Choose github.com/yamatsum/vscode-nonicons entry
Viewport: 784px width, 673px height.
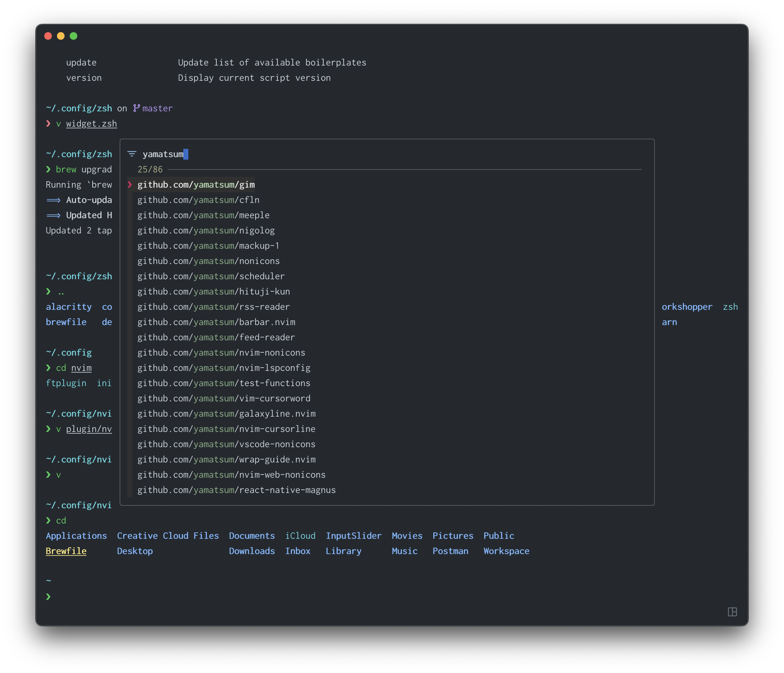pyautogui.click(x=226, y=444)
